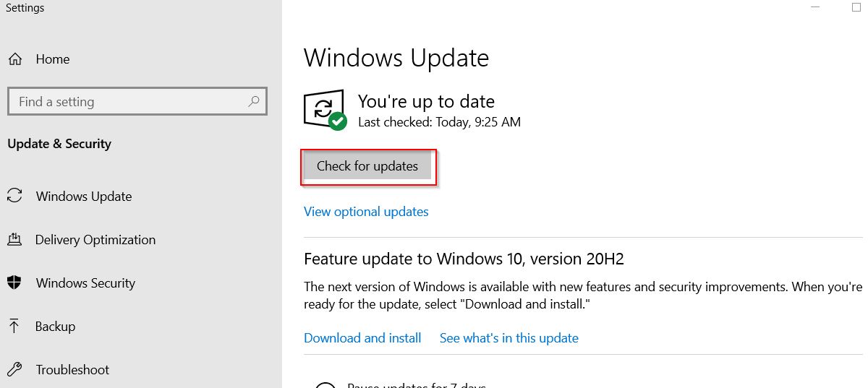Click the Settings window title
This screenshot has width=868, height=388.
pyautogui.click(x=25, y=8)
